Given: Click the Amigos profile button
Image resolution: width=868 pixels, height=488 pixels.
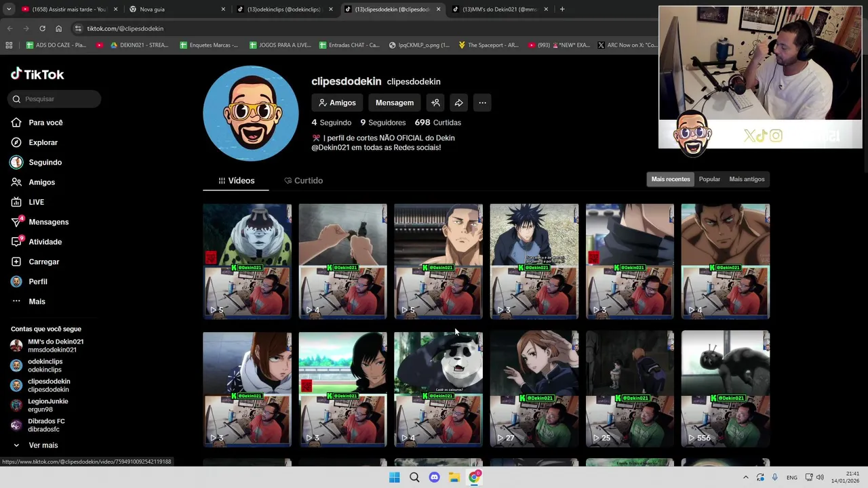Looking at the screenshot, I should pyautogui.click(x=337, y=103).
